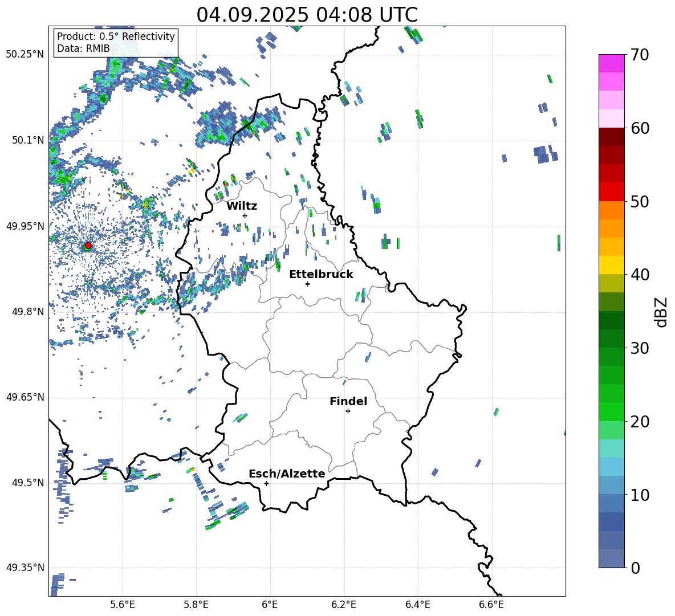Click the dark green 30 dBZ color band
This screenshot has height=616, width=675.
click(x=611, y=338)
